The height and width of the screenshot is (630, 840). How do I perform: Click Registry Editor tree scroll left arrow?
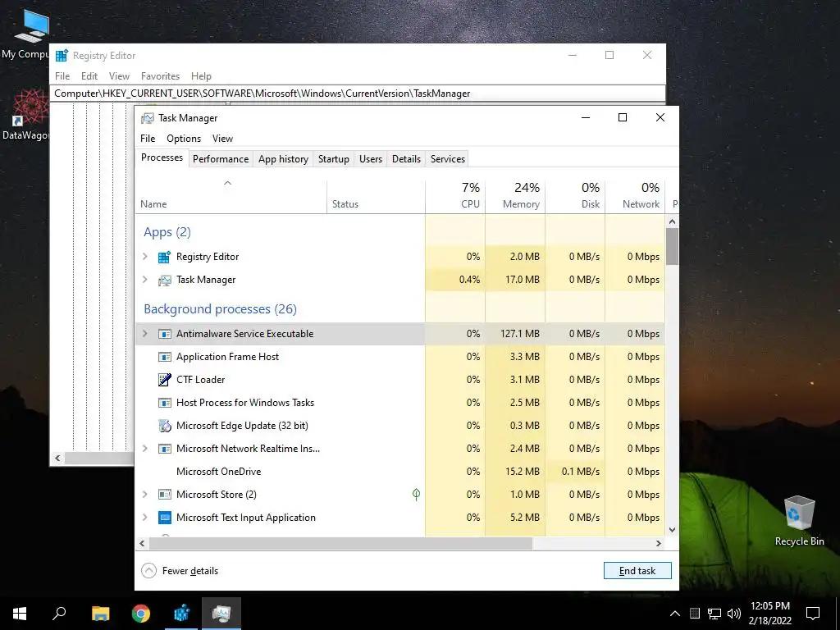tap(58, 458)
